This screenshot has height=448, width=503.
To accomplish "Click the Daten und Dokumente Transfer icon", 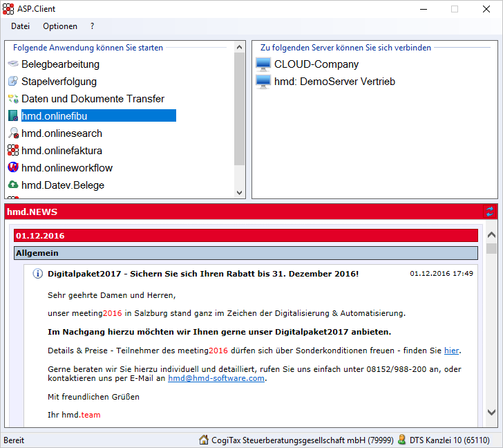I will pos(13,99).
